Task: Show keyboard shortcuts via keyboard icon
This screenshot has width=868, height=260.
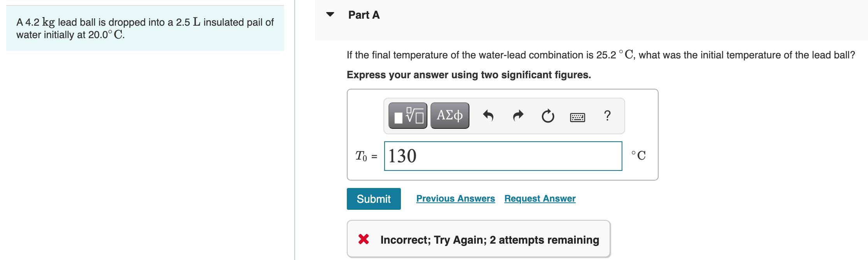Action: 577,117
